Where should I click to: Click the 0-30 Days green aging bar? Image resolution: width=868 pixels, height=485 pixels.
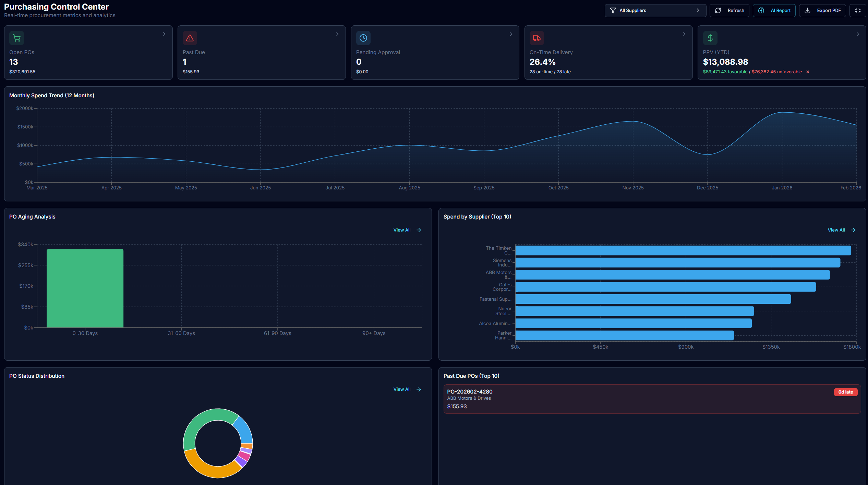pyautogui.click(x=85, y=288)
